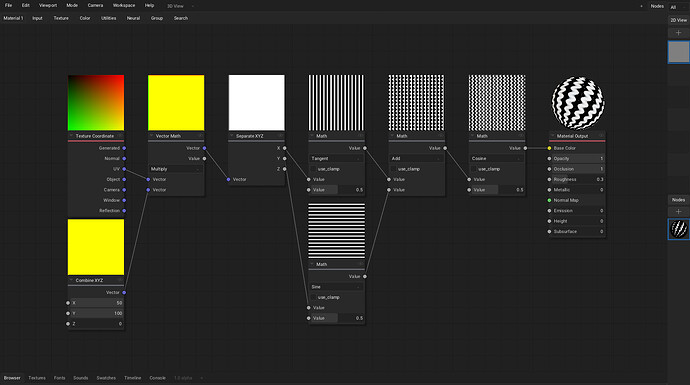The image size is (690, 385).
Task: Collapse the Material Output node
Action: point(553,136)
